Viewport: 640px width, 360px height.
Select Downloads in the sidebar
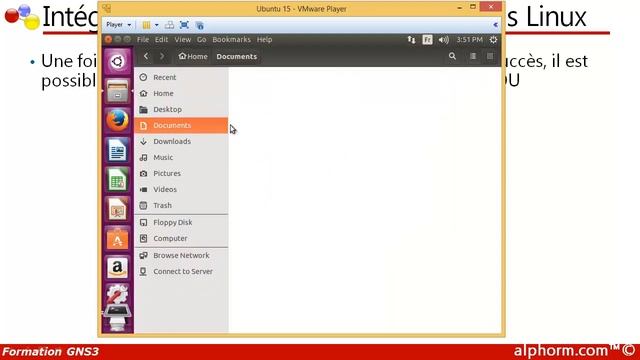click(x=181, y=141)
